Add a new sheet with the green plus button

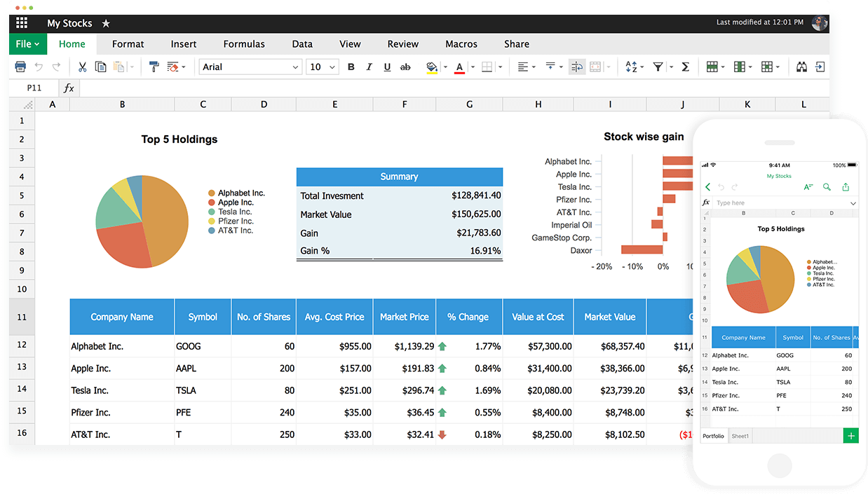coord(850,435)
